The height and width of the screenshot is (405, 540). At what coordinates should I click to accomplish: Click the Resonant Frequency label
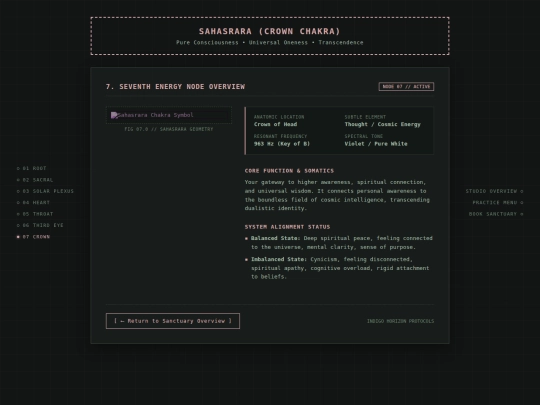[x=280, y=136]
